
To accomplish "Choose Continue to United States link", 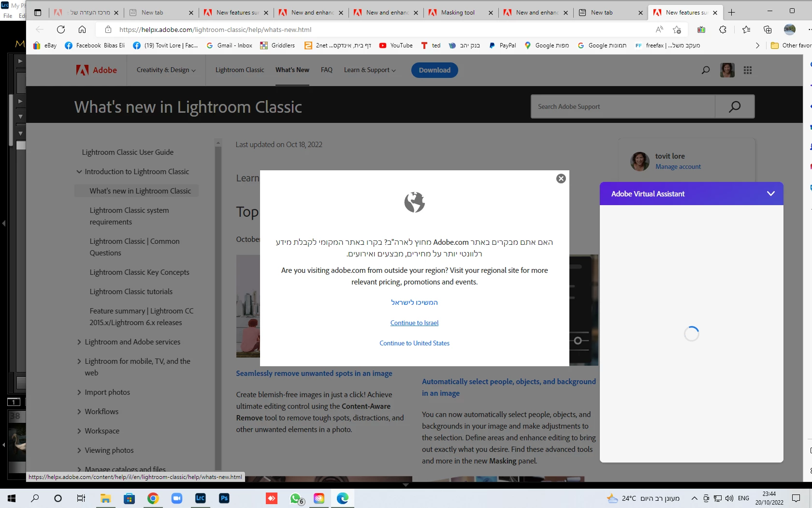I will [x=414, y=343].
